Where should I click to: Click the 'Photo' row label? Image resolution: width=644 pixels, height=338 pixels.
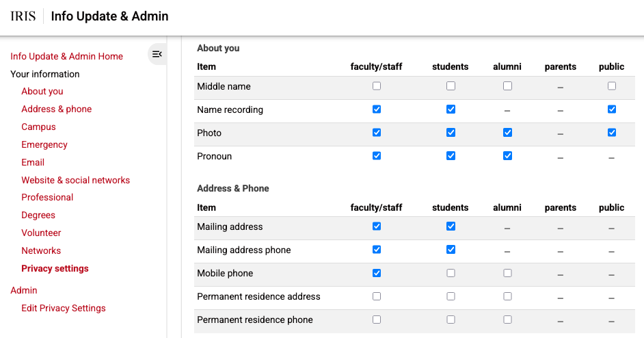209,133
